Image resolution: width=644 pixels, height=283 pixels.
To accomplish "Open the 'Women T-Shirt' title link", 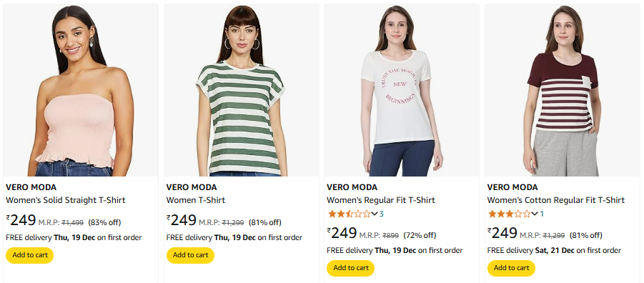I will [x=196, y=200].
